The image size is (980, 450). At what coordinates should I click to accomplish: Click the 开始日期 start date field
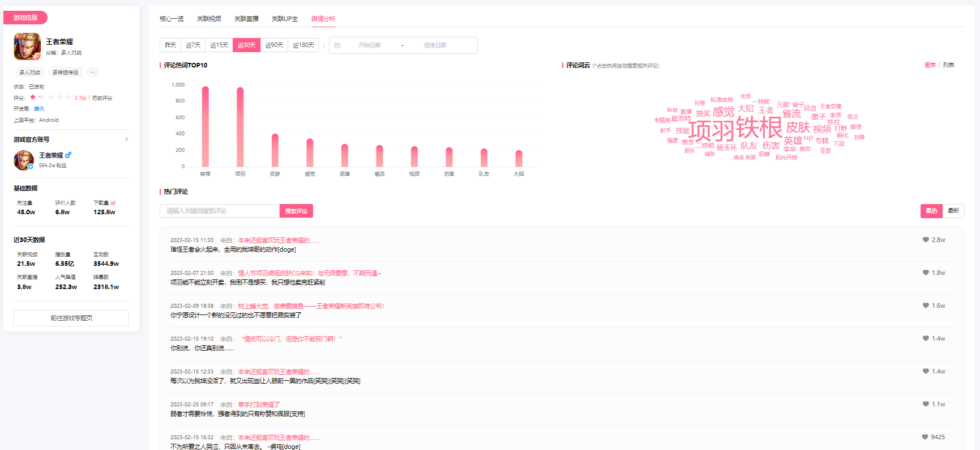369,45
